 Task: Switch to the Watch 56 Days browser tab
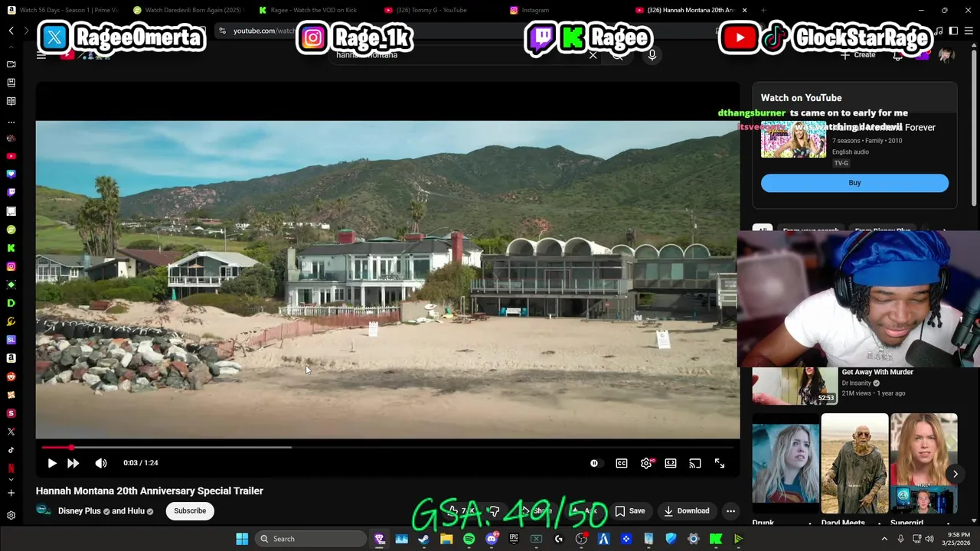click(63, 10)
